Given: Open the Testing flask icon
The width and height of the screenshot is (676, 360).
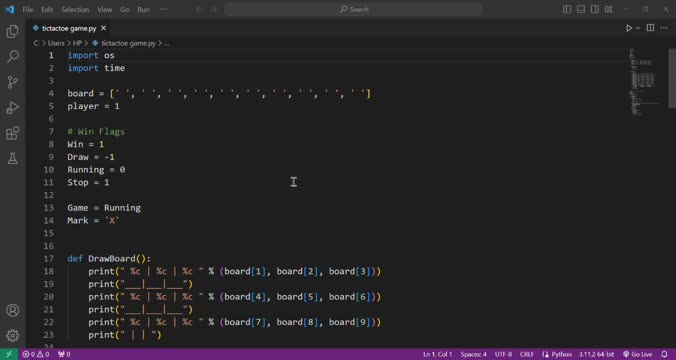Looking at the screenshot, I should (13, 159).
